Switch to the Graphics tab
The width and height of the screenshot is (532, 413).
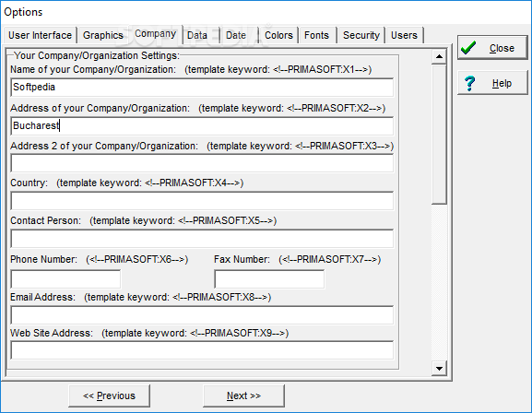tap(103, 35)
